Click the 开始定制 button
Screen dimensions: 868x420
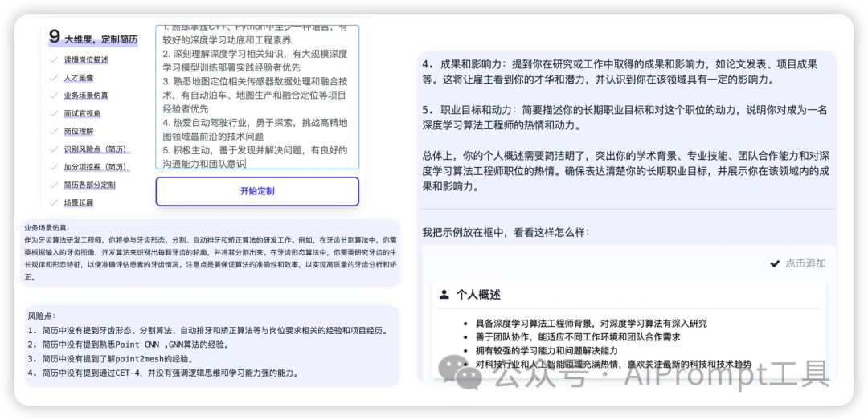click(257, 191)
